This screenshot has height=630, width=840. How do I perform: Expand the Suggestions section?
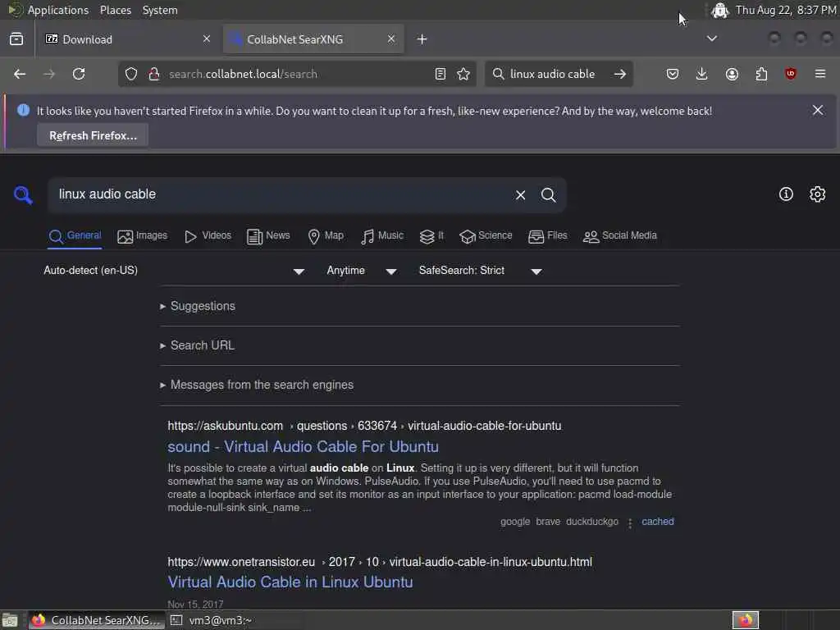click(198, 306)
